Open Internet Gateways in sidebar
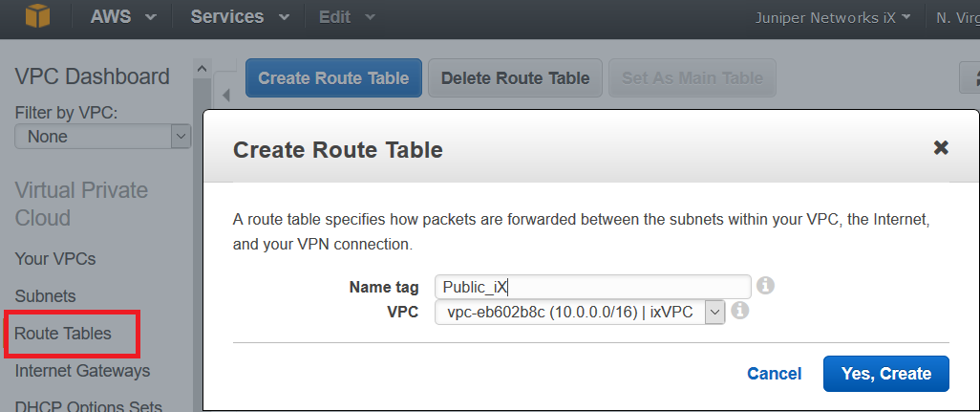This screenshot has width=980, height=412. click(x=82, y=370)
